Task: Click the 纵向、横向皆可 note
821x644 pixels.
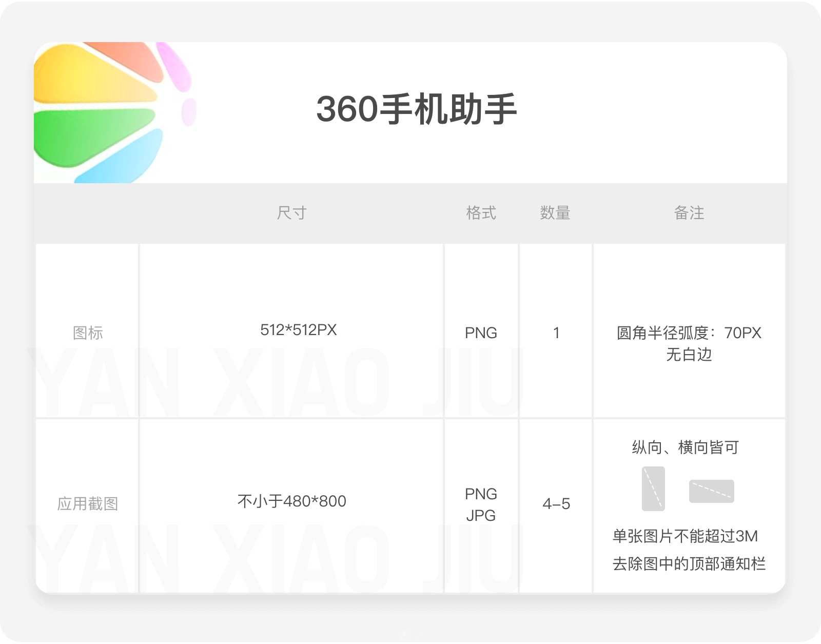Action: coord(685,447)
